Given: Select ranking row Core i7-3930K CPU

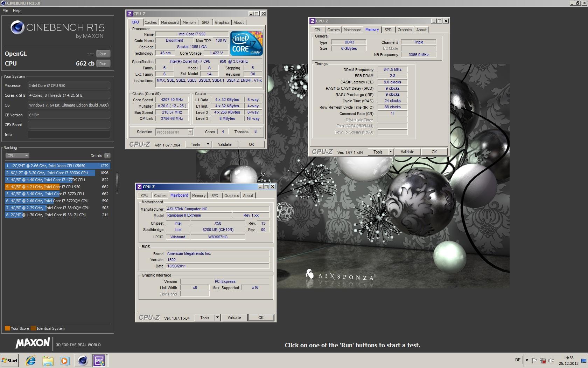Looking at the screenshot, I should pyautogui.click(x=58, y=173).
